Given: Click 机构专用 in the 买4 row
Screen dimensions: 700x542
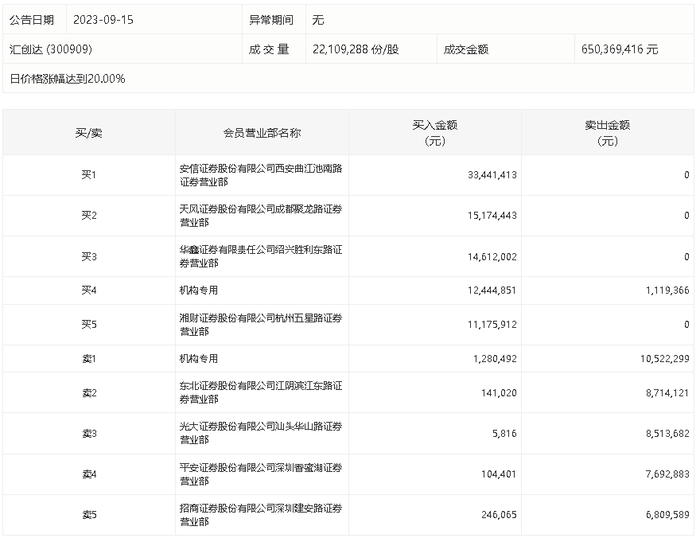Looking at the screenshot, I should pyautogui.click(x=199, y=290).
